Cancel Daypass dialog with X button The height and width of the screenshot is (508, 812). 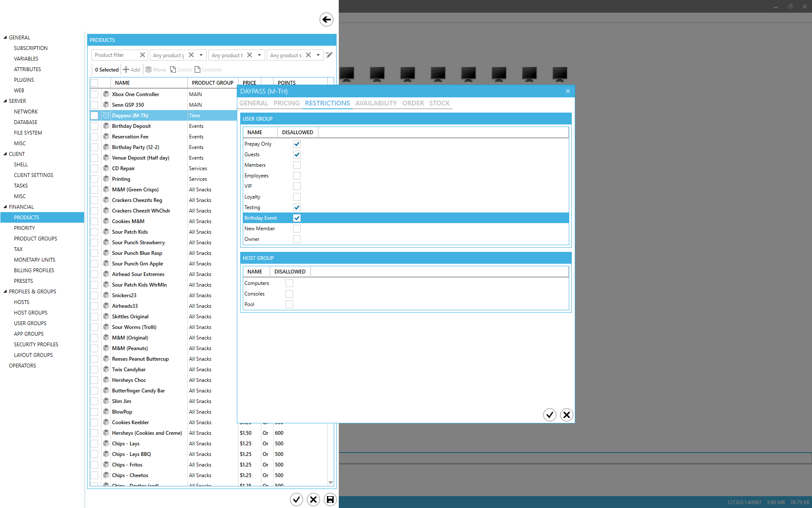click(x=566, y=415)
